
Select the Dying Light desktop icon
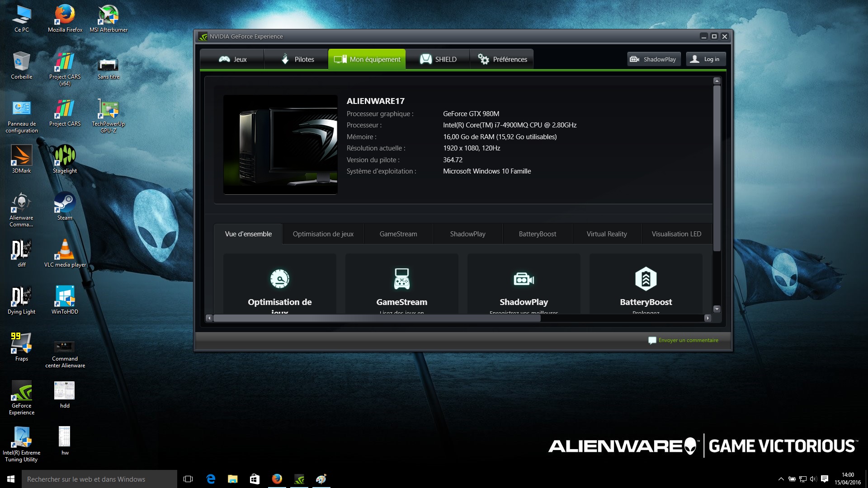22,300
